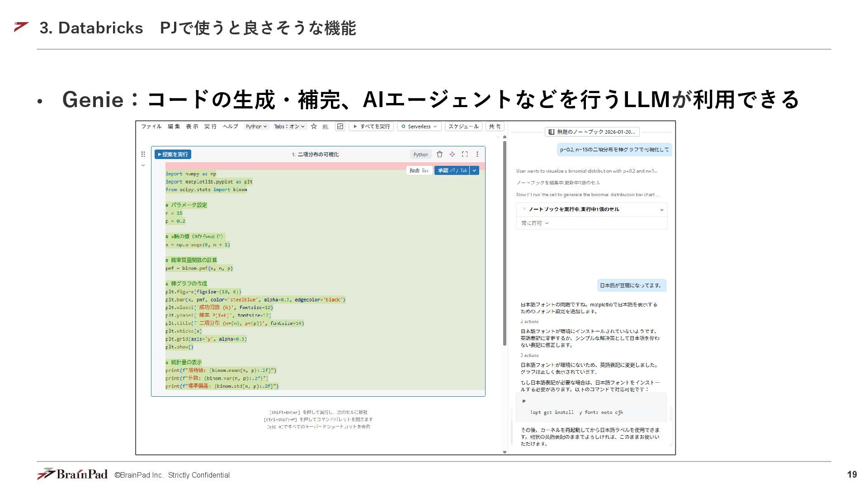Open the ファイル menu
The width and height of the screenshot is (868, 488).
pos(151,127)
